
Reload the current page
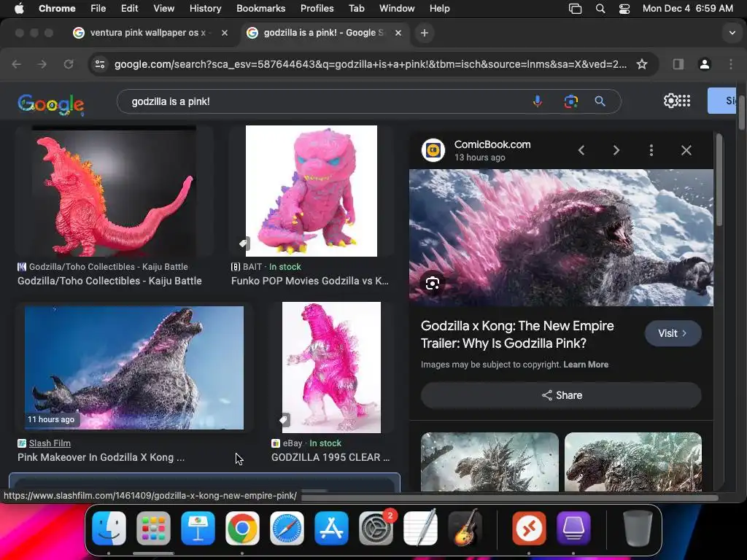pyautogui.click(x=69, y=64)
